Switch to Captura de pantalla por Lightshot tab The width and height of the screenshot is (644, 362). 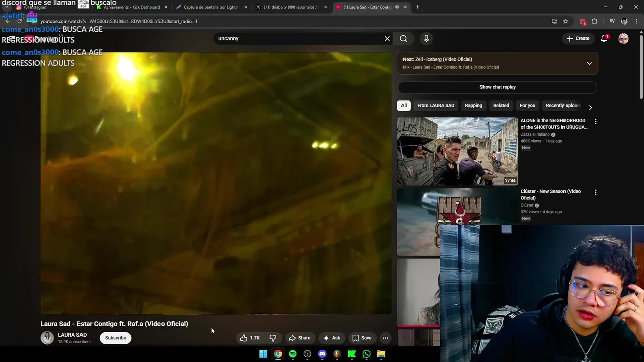pos(211,7)
